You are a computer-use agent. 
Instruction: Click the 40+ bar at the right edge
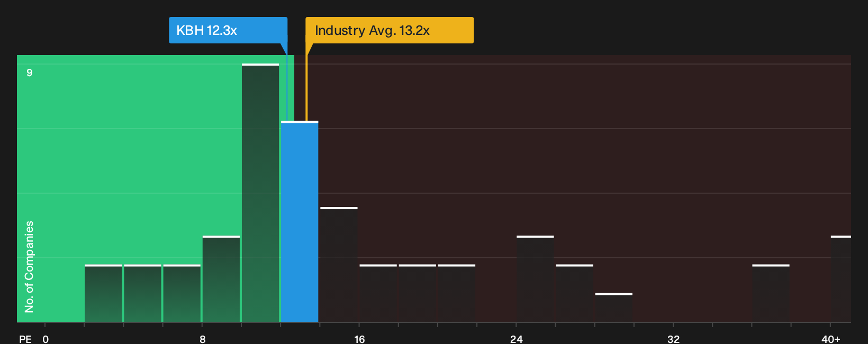point(841,279)
